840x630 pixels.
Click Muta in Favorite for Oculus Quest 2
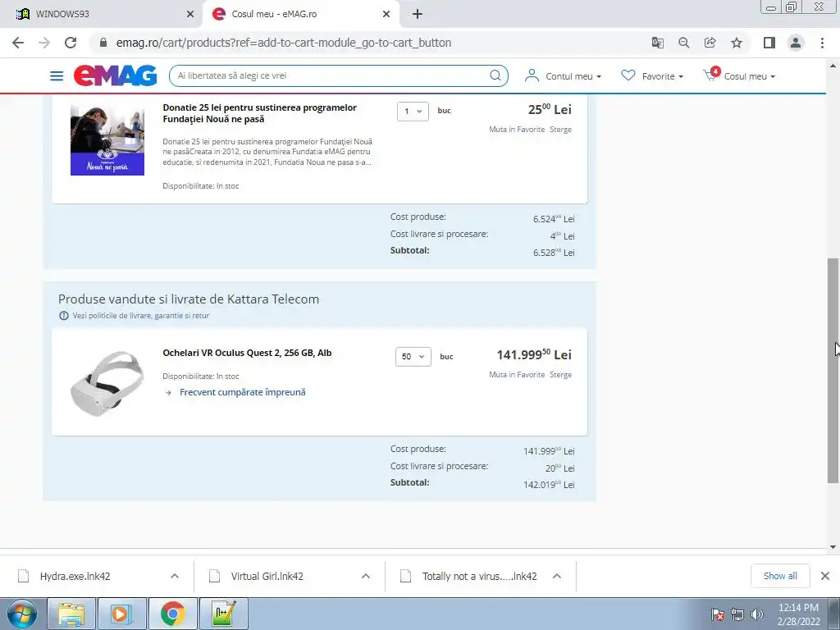click(x=517, y=375)
